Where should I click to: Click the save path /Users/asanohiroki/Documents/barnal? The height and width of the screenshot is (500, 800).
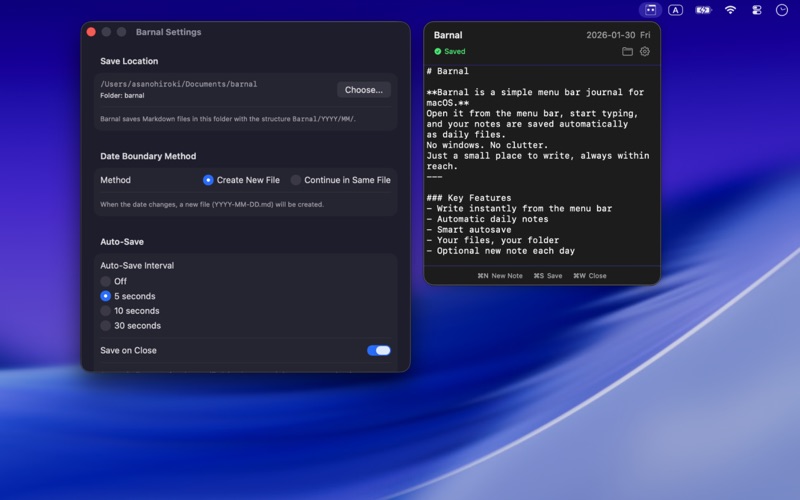[179, 84]
